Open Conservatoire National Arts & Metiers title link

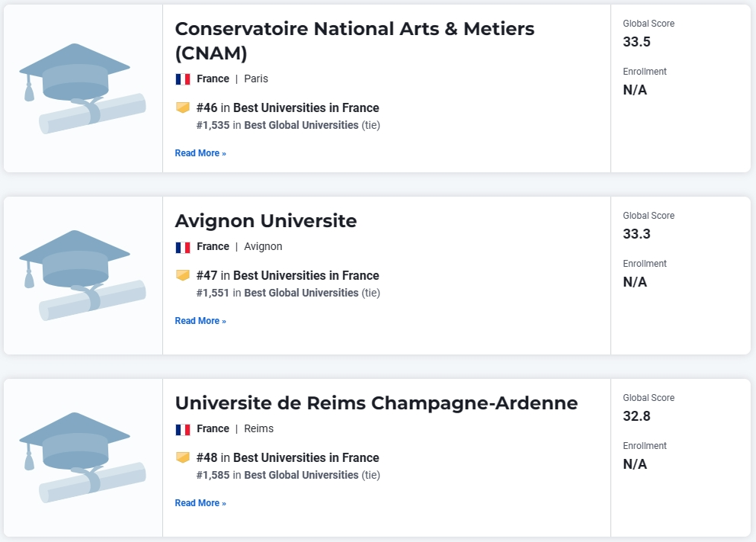coord(354,41)
